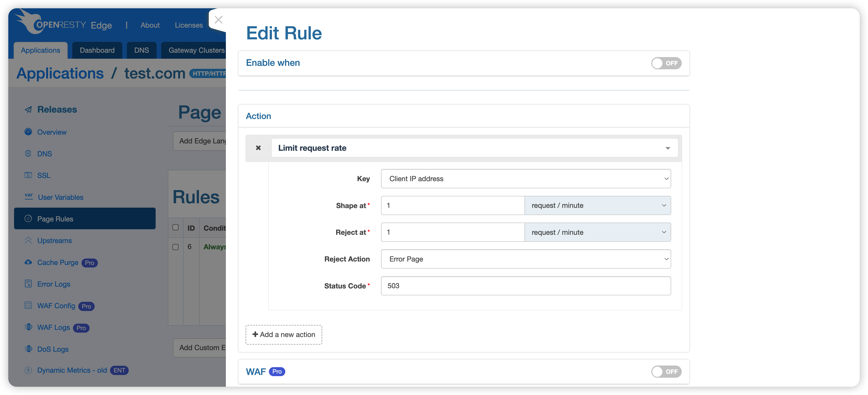This screenshot has height=395, width=868.
Task: Click the Dynamic Metrics icon
Action: coord(28,370)
